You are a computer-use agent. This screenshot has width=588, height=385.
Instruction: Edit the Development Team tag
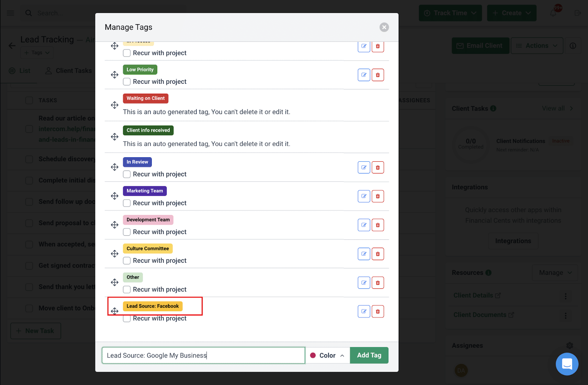[364, 225]
